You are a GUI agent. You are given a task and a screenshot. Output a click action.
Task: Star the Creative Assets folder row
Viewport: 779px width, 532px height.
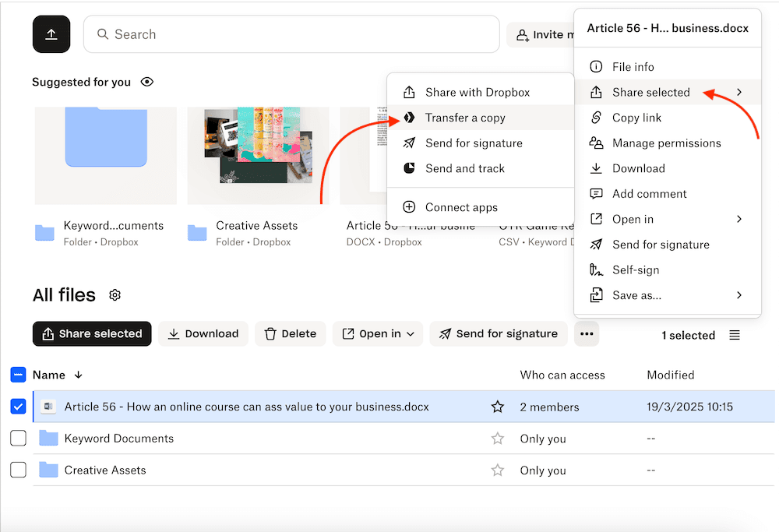(x=497, y=470)
